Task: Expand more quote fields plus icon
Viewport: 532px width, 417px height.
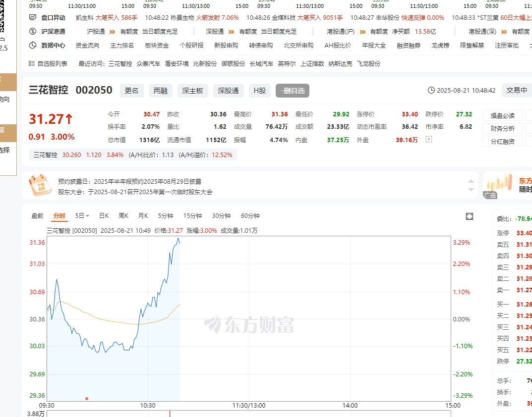Action: coord(429,139)
